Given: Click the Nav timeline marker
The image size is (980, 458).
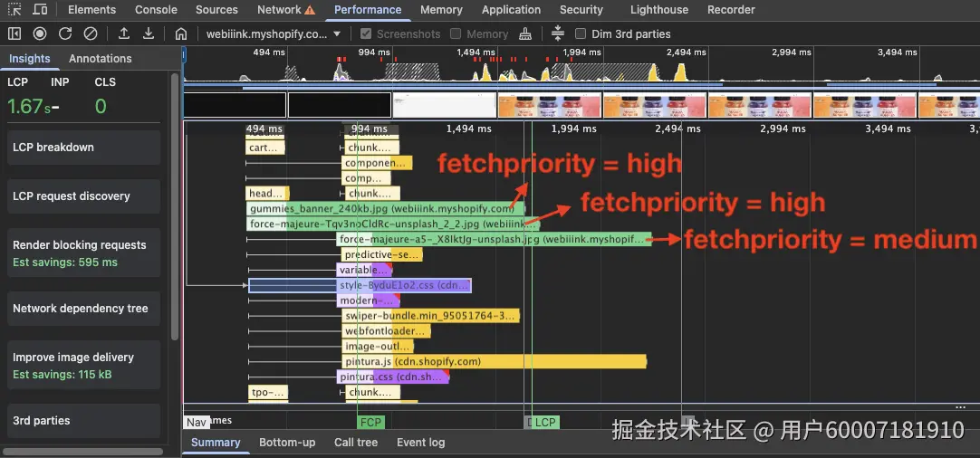Looking at the screenshot, I should 197,423.
